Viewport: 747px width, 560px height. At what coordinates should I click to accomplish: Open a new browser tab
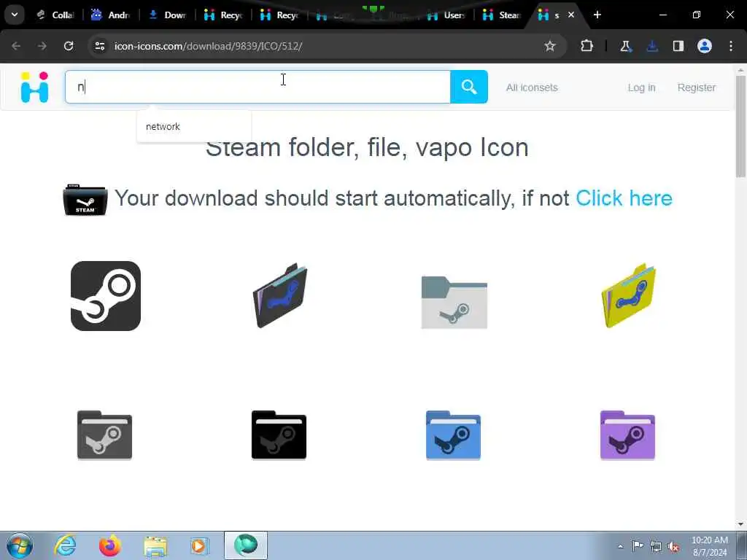click(x=597, y=15)
